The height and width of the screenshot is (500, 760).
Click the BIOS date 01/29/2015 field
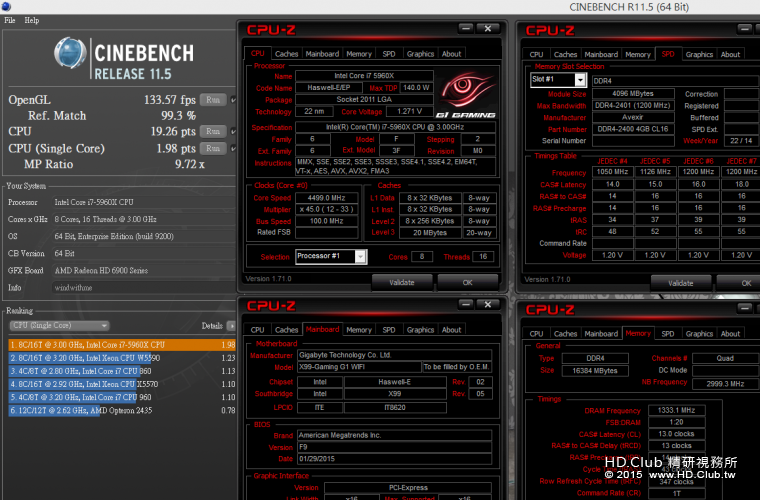(395, 459)
